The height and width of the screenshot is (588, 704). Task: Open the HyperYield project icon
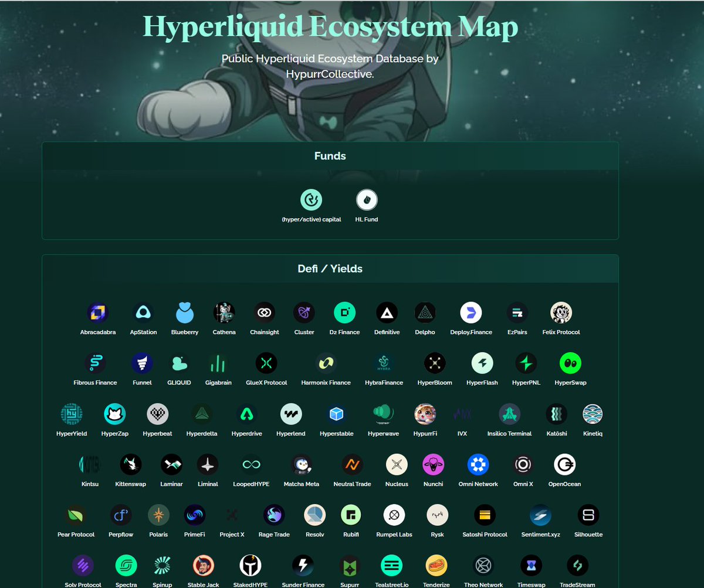click(72, 414)
